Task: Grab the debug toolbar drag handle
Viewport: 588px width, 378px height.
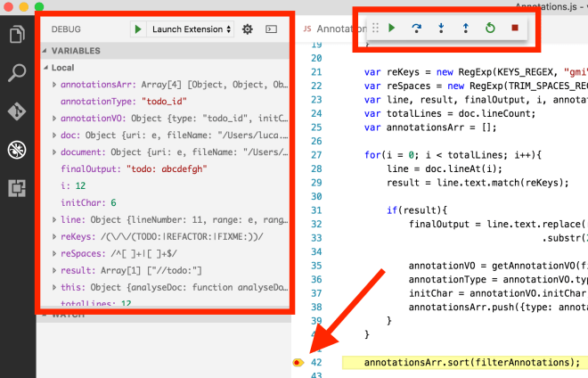Action: click(x=375, y=28)
